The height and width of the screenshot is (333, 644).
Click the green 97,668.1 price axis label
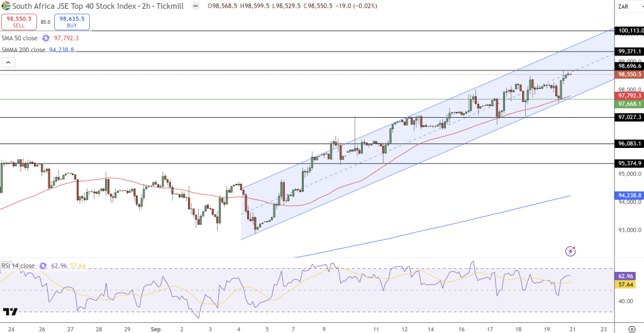(x=629, y=104)
